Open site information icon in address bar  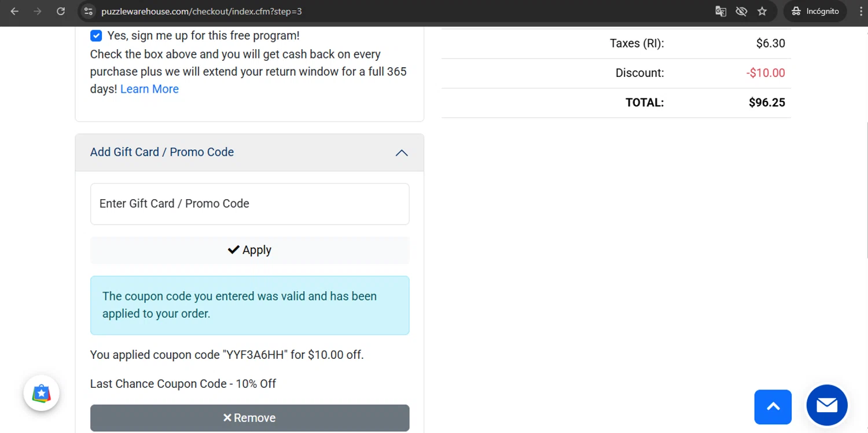point(88,11)
